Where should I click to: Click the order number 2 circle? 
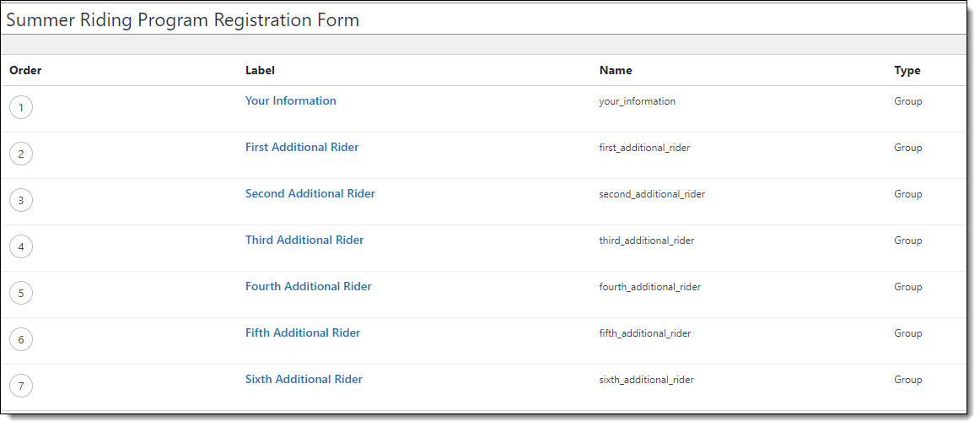(x=20, y=154)
